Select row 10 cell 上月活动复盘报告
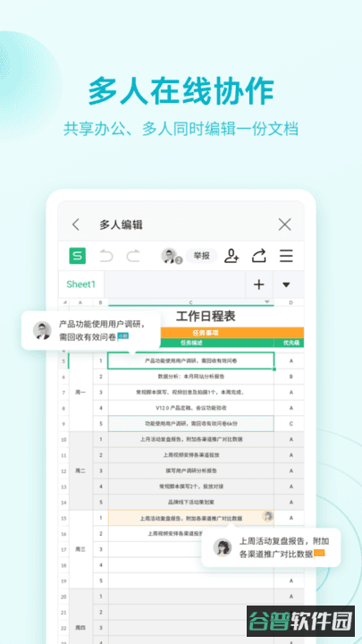 tap(191, 439)
